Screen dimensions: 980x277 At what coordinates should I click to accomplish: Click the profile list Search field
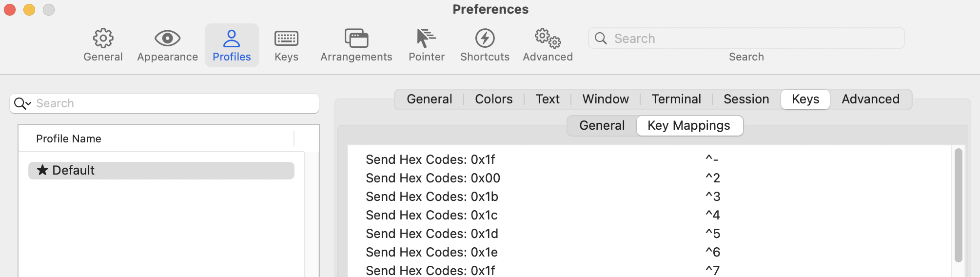click(x=164, y=103)
